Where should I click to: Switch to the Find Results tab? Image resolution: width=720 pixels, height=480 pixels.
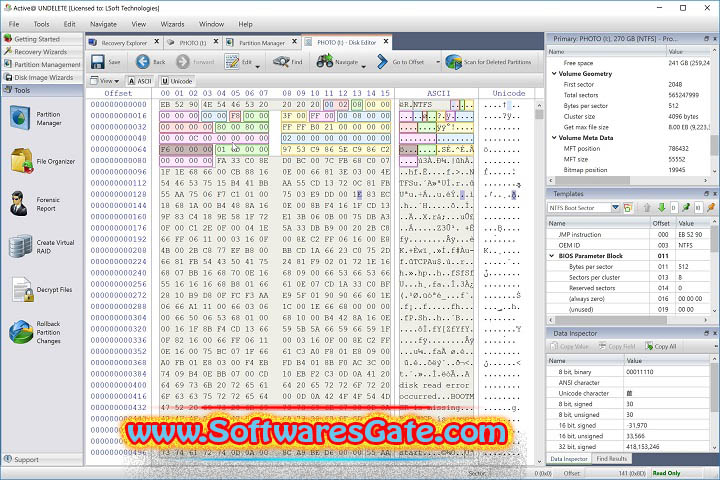(611, 458)
